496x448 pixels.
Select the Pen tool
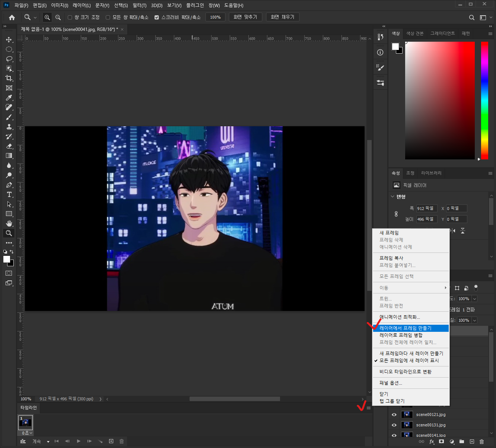click(9, 185)
